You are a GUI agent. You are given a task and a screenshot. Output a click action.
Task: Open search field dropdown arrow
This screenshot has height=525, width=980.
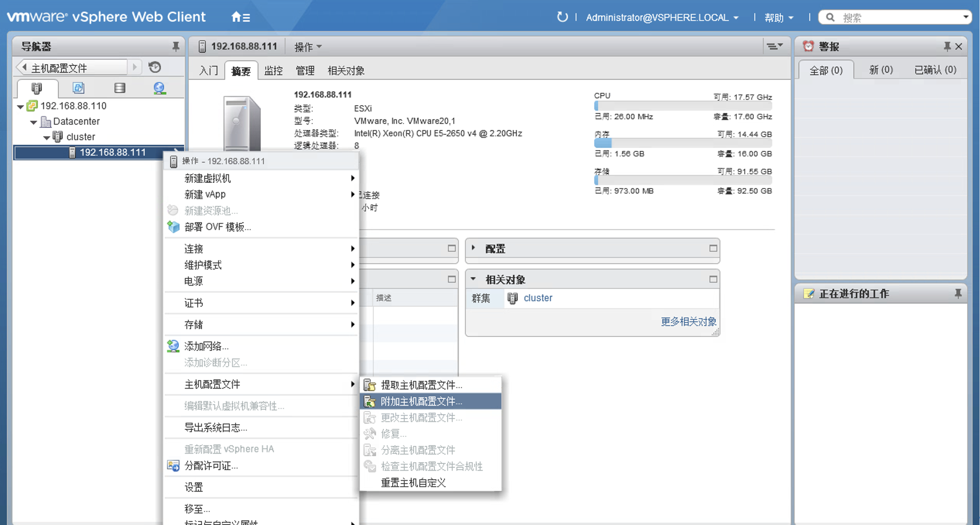965,17
